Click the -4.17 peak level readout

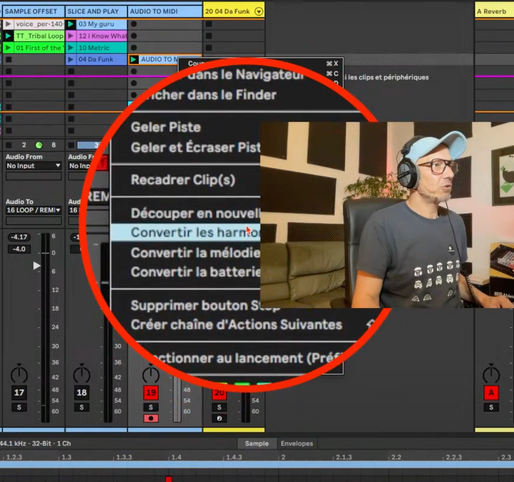(x=19, y=237)
